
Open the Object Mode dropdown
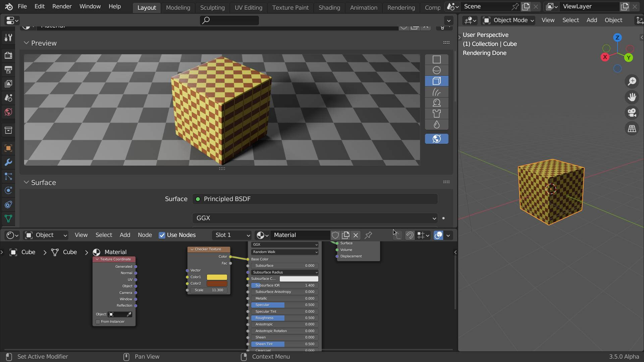coord(508,20)
